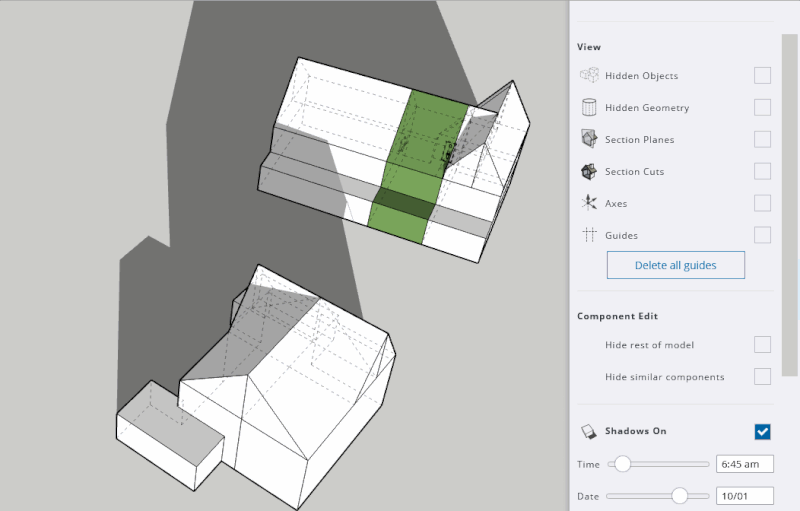The width and height of the screenshot is (800, 511).
Task: Enable the Hidden Objects checkbox
Action: coord(762,75)
